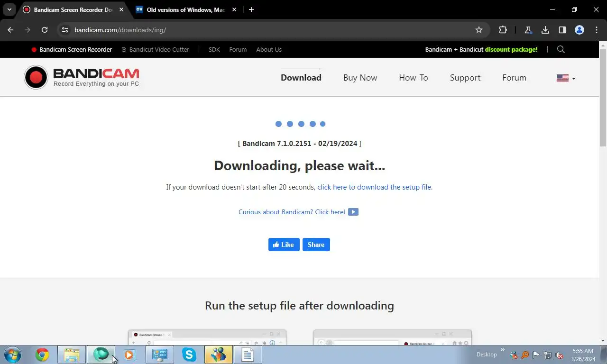This screenshot has width=607, height=364.
Task: Open Chrome Labs flask icon
Action: [528, 30]
